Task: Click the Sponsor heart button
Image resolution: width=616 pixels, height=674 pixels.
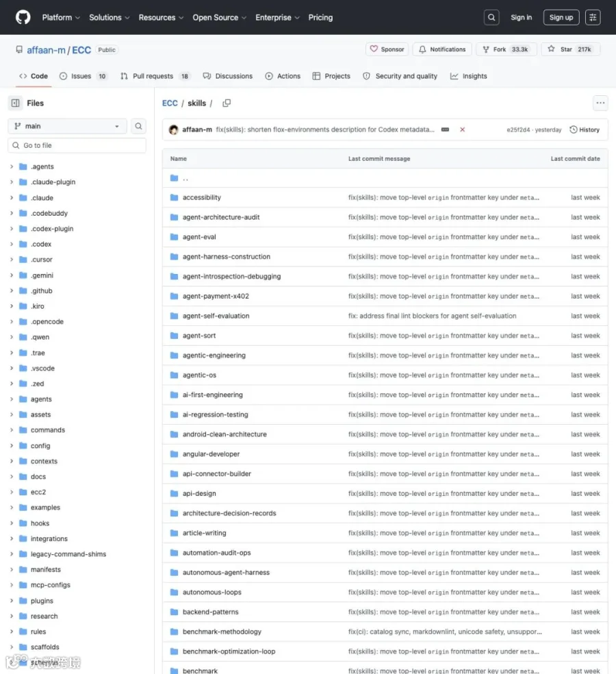Action: pos(387,49)
